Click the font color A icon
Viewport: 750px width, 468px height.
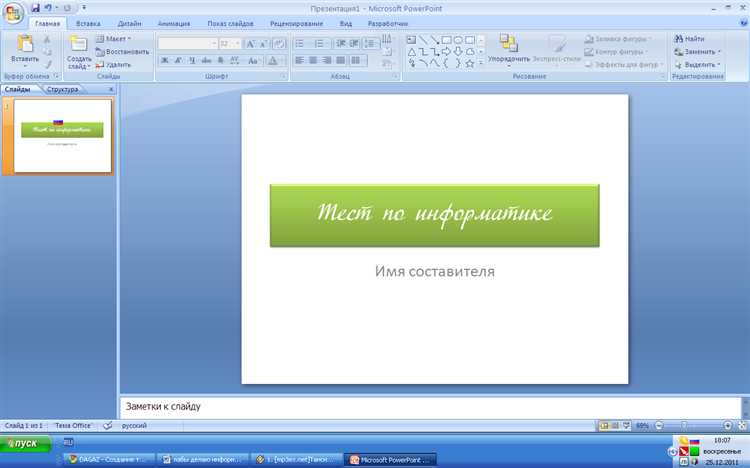point(272,60)
